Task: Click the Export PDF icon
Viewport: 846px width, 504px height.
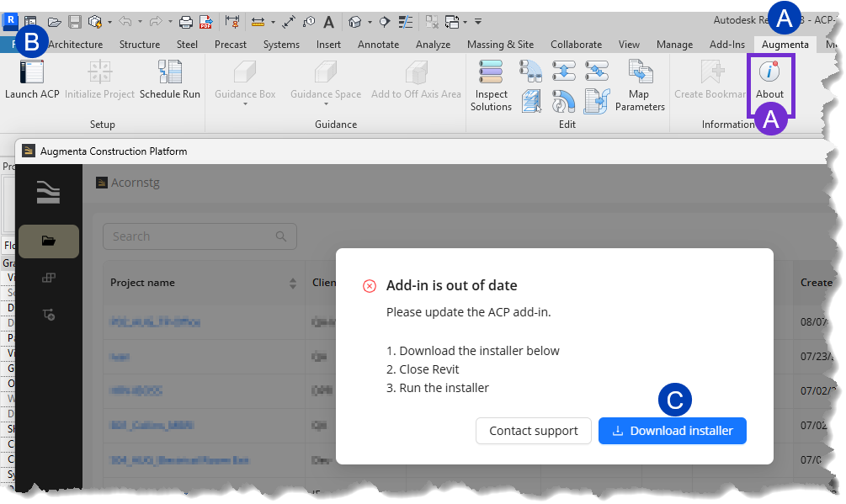Action: 205,22
